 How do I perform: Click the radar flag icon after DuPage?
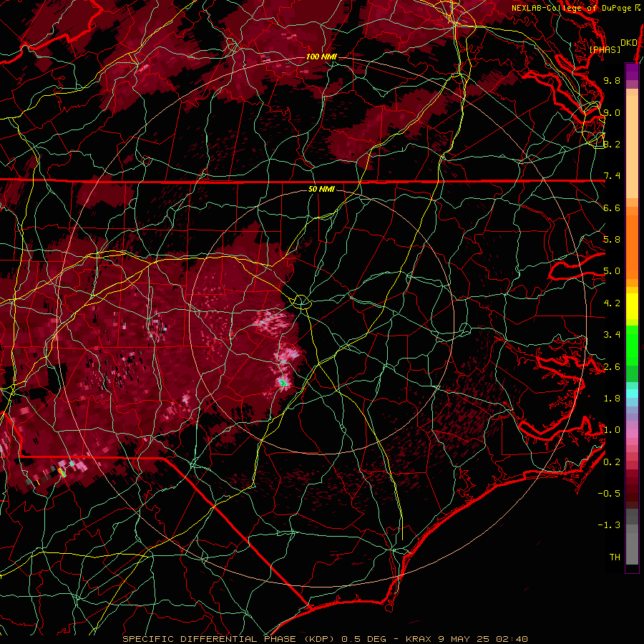(638, 7)
